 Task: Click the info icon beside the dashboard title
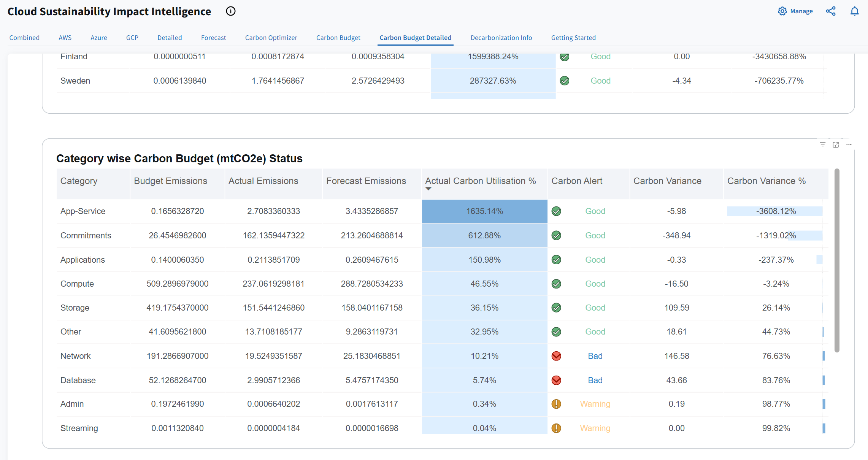click(x=230, y=11)
